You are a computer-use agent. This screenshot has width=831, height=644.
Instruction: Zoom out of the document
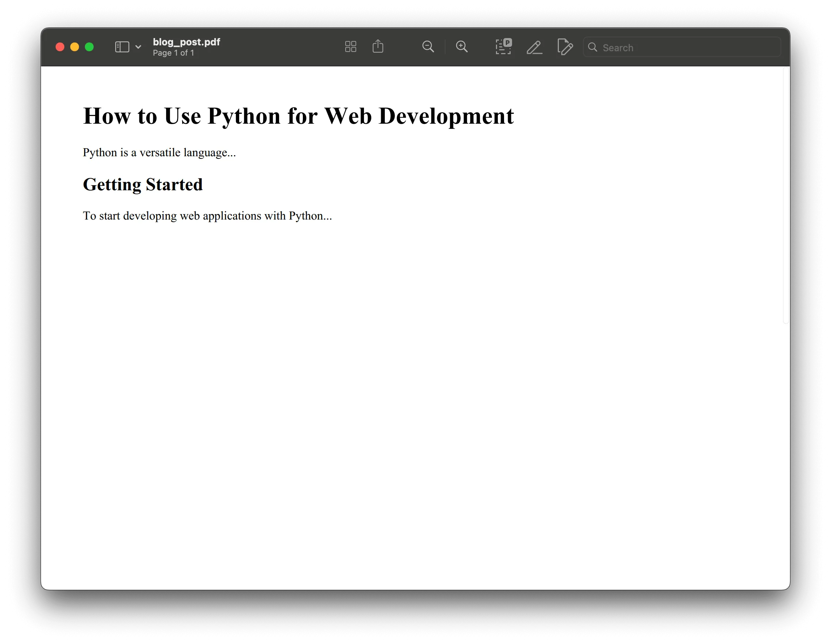pos(428,46)
